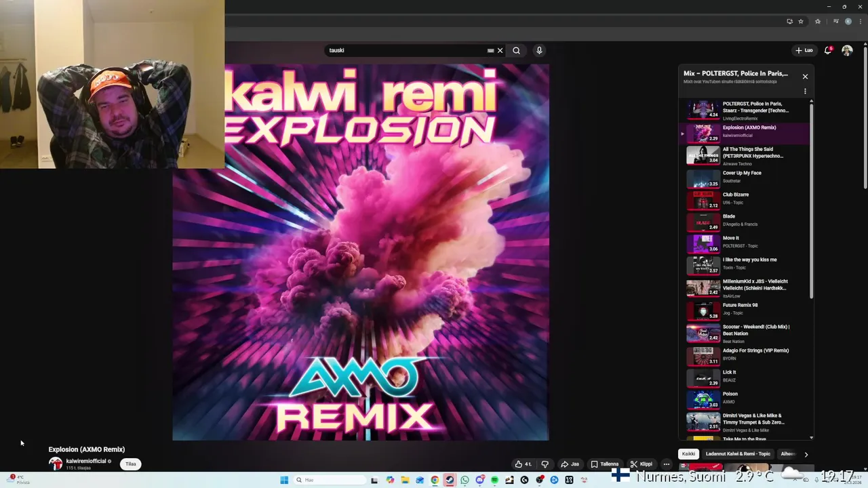868x488 pixels.
Task: Create a clip with Klippi button
Action: click(641, 464)
